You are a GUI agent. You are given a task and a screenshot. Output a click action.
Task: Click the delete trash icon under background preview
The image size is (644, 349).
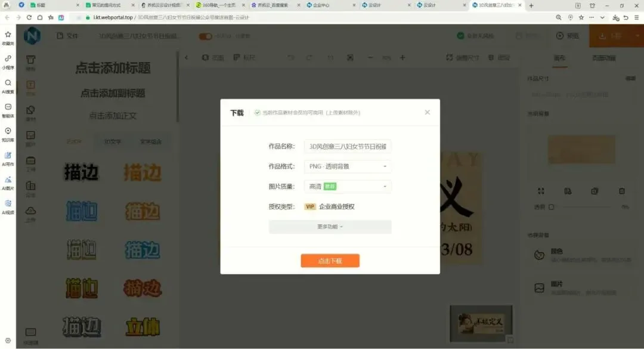click(621, 191)
